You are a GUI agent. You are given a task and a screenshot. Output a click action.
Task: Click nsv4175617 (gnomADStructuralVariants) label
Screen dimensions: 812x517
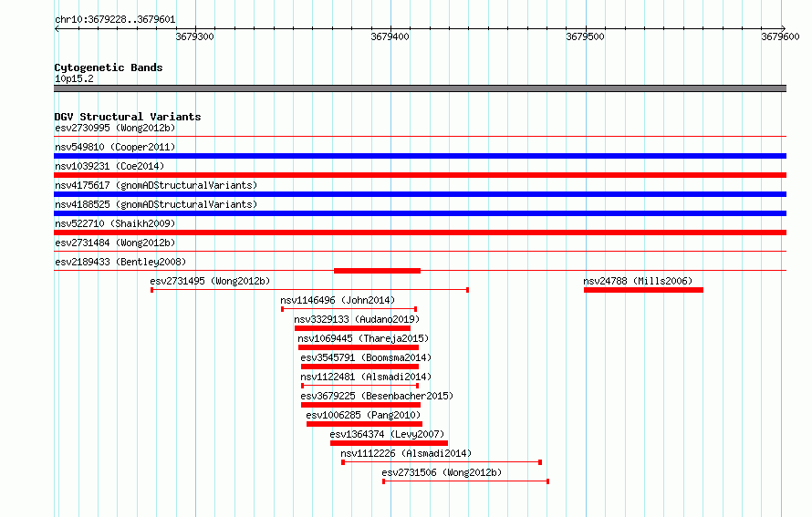(x=156, y=185)
